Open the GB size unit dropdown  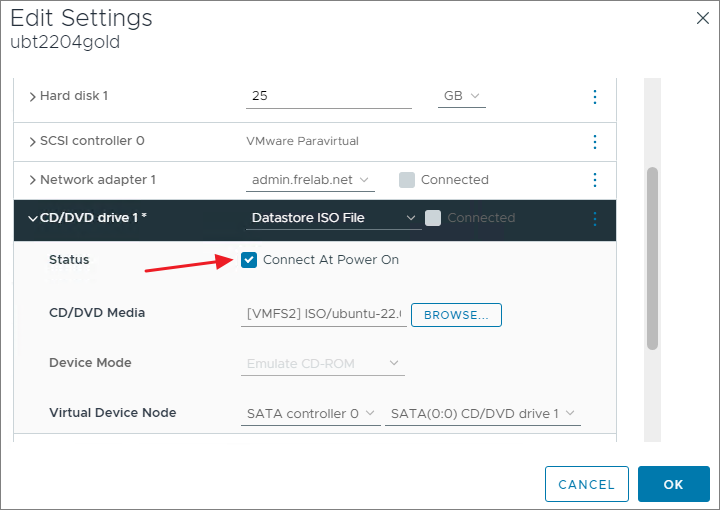click(462, 96)
